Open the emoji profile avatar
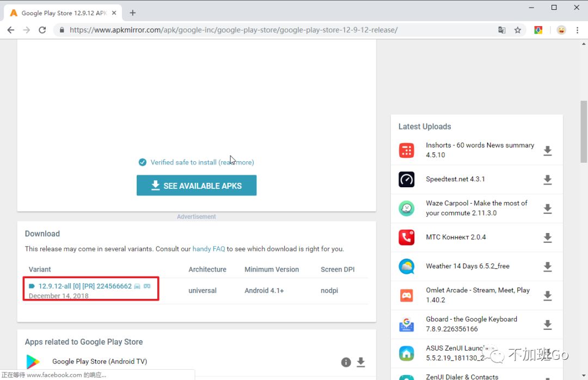 (561, 30)
